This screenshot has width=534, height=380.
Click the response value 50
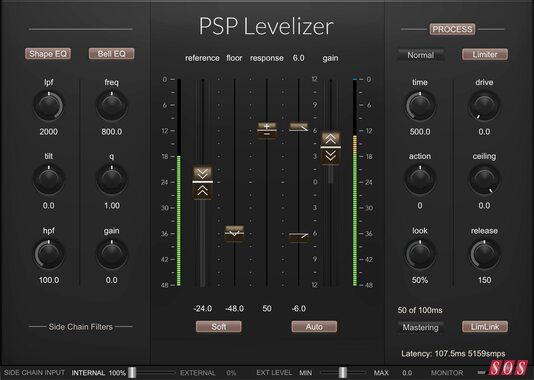[x=267, y=308]
